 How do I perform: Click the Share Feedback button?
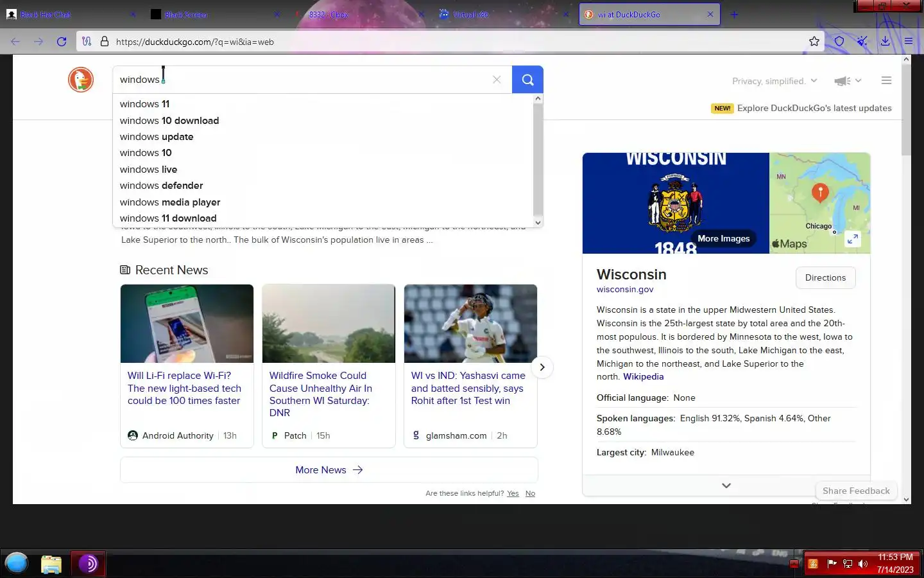[856, 491]
